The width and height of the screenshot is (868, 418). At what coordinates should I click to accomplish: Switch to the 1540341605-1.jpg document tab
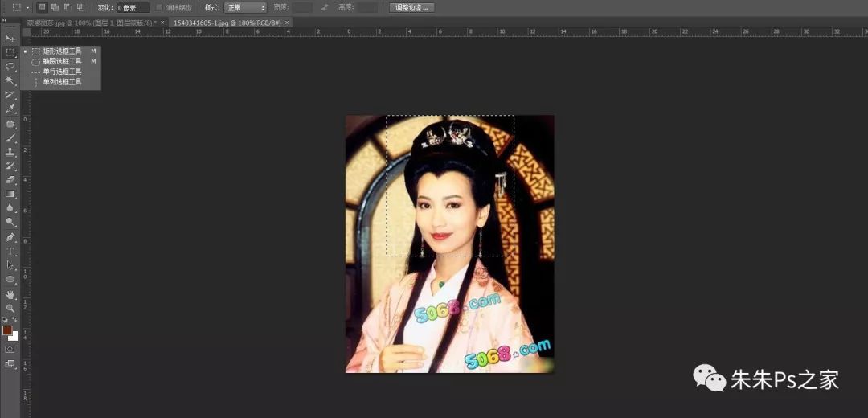[x=227, y=23]
